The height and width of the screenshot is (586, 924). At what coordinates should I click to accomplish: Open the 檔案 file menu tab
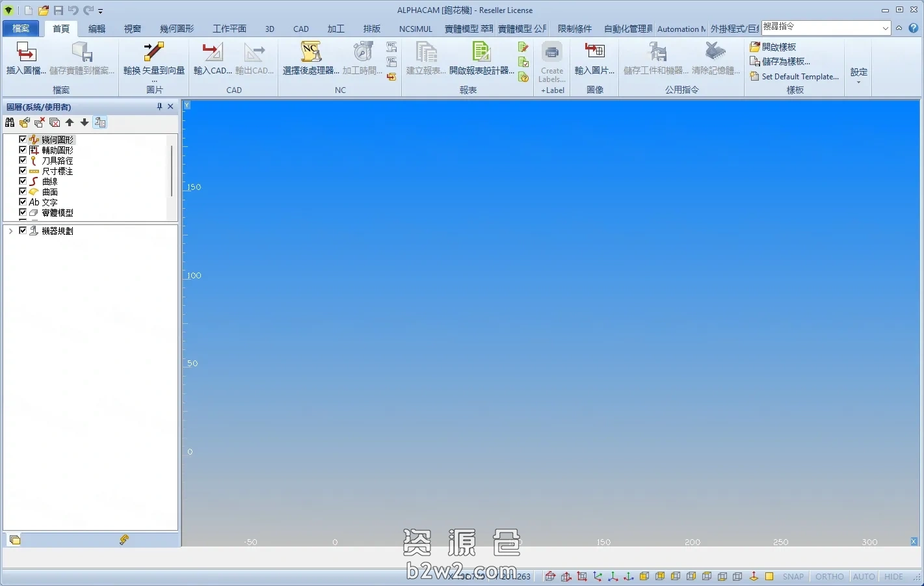pyautogui.click(x=21, y=29)
